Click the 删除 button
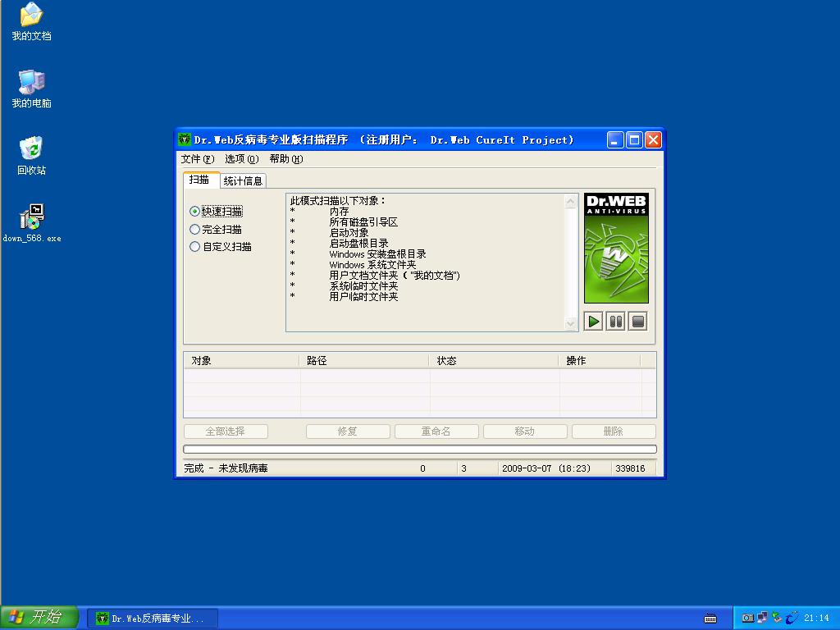 [x=614, y=431]
